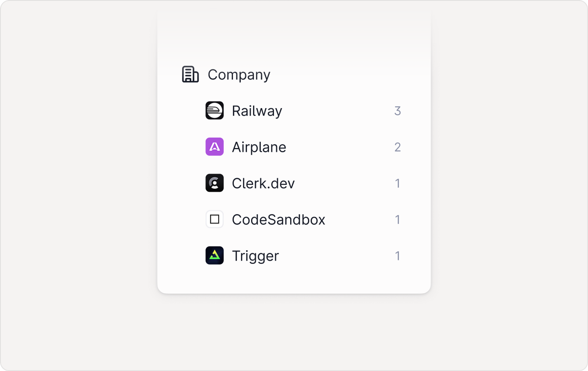Screen dimensions: 588x371
Task: Select the Trigger list row
Action: pyautogui.click(x=255, y=256)
